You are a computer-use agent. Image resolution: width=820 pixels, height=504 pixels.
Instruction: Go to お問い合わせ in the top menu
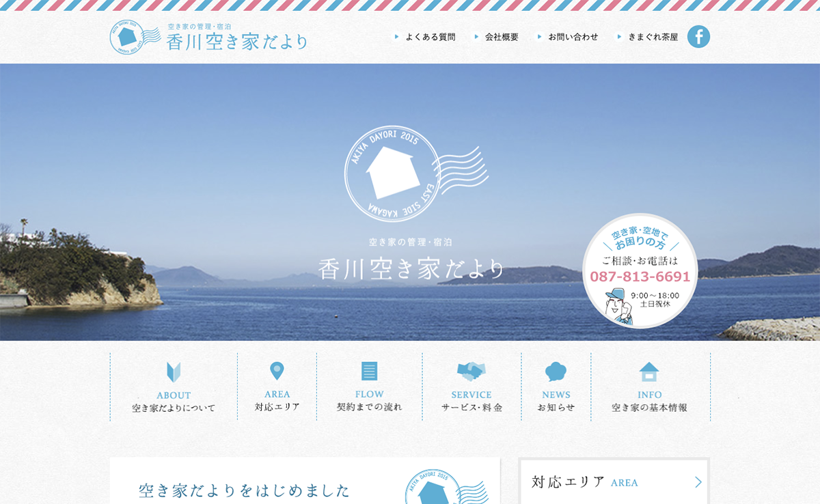(573, 37)
